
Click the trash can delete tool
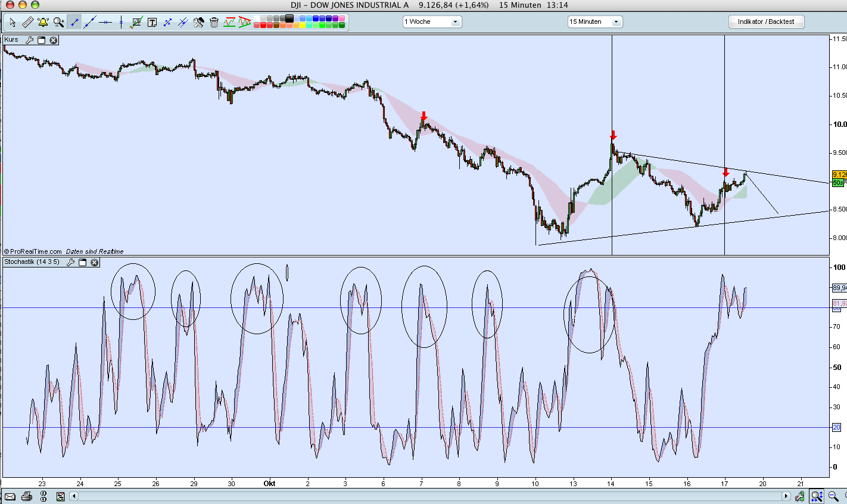214,22
